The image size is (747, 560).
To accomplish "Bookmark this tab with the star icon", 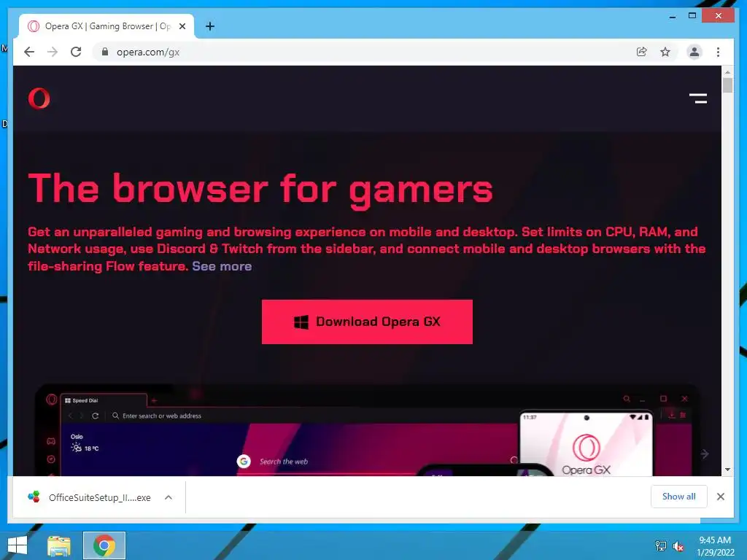I will [665, 52].
